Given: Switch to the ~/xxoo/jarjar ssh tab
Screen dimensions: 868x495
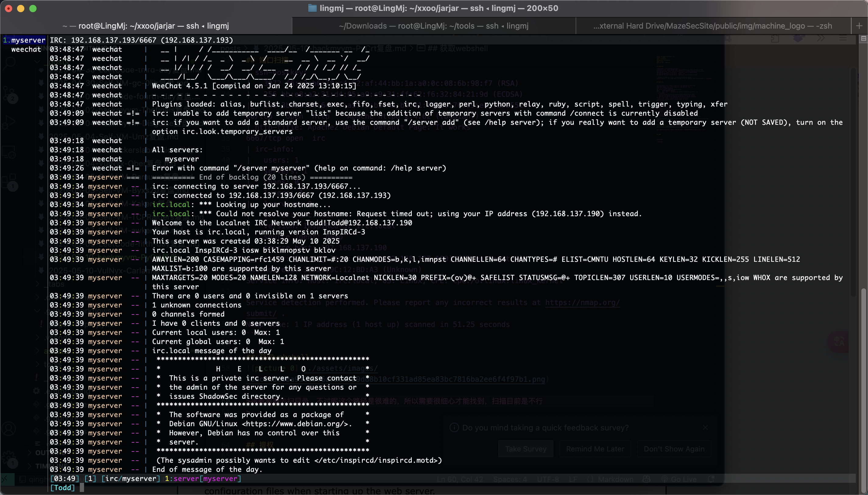Looking at the screenshot, I should [146, 26].
